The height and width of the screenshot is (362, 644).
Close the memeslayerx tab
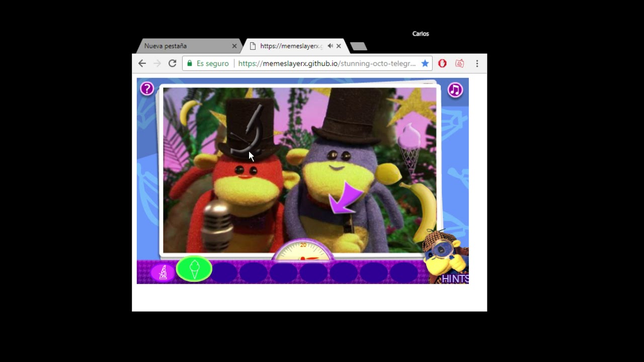pos(339,46)
